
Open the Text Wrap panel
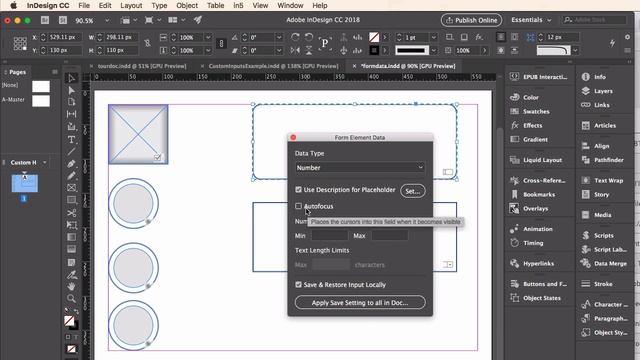pos(602,180)
